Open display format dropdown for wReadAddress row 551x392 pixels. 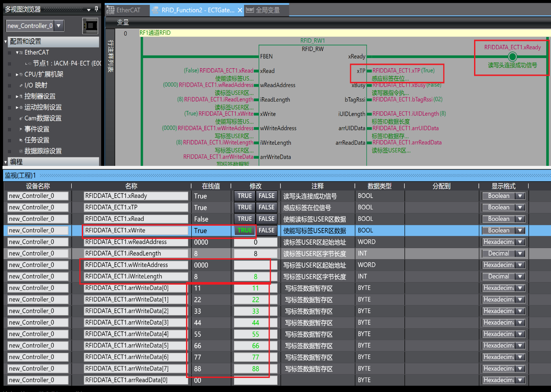(x=520, y=242)
